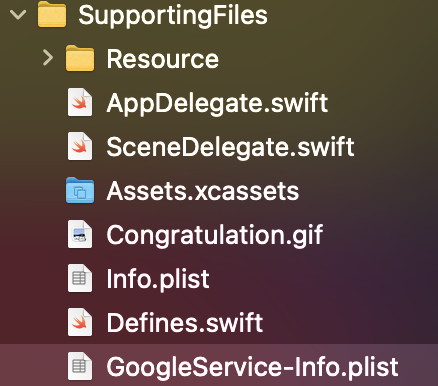
Task: Select the Resource folder label
Action: (163, 59)
